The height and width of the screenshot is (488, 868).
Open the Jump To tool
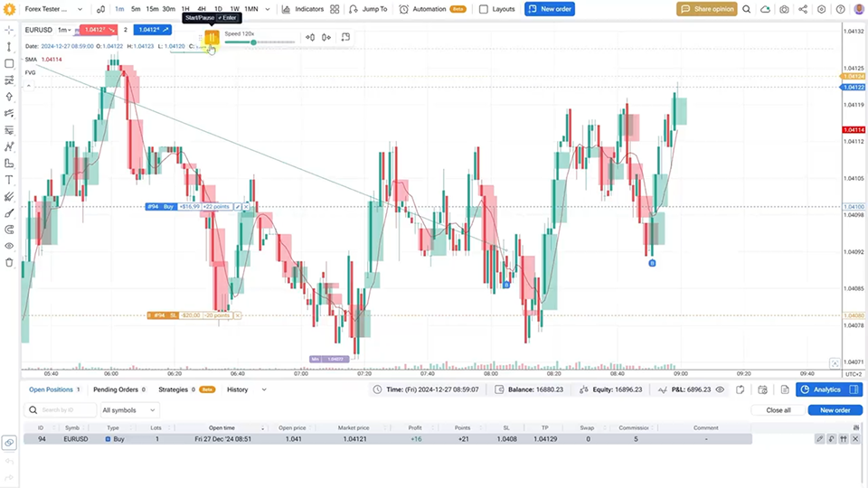368,9
